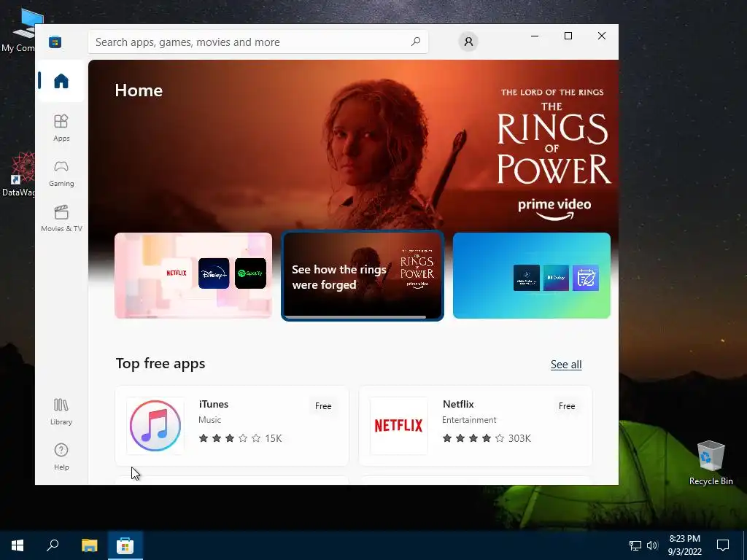Click the Dolby icon in blue card

tap(556, 278)
